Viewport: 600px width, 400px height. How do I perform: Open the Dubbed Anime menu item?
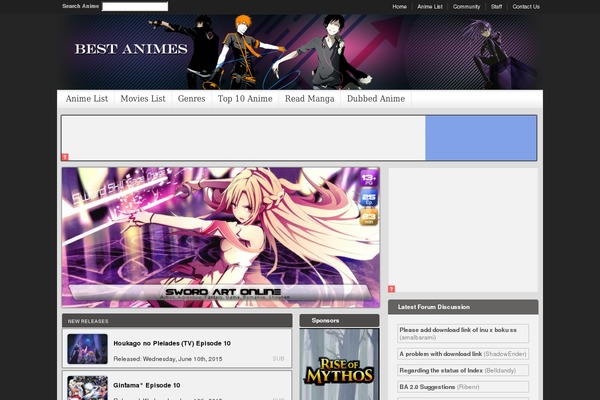click(x=376, y=99)
